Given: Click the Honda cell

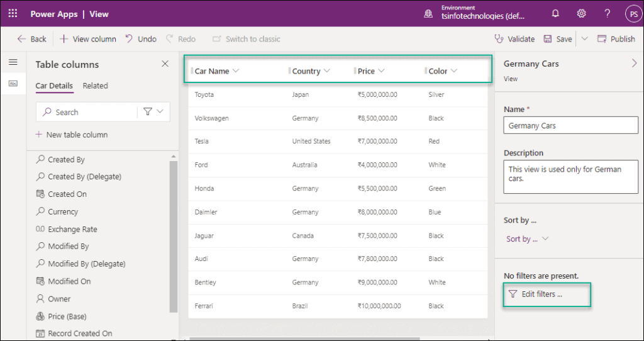Looking at the screenshot, I should point(204,189).
